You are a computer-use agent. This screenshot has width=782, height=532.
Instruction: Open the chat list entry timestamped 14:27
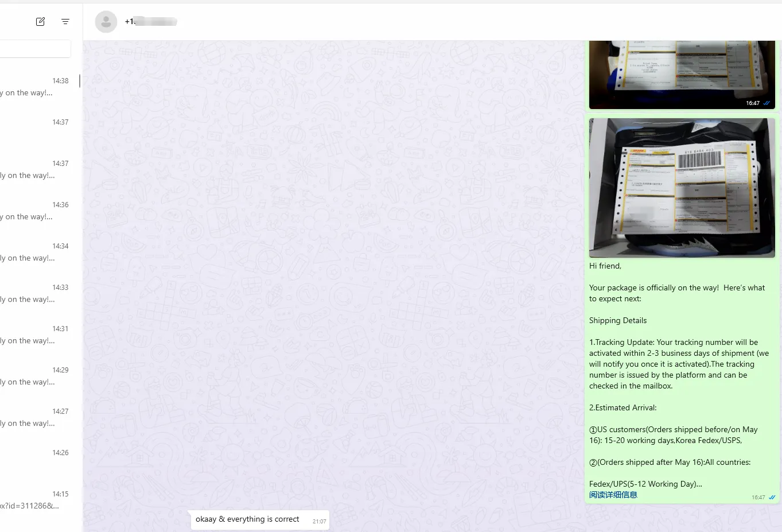(39, 418)
